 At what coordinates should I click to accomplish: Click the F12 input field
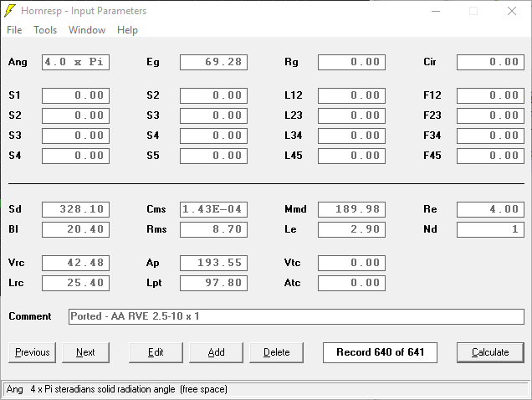[x=491, y=95]
